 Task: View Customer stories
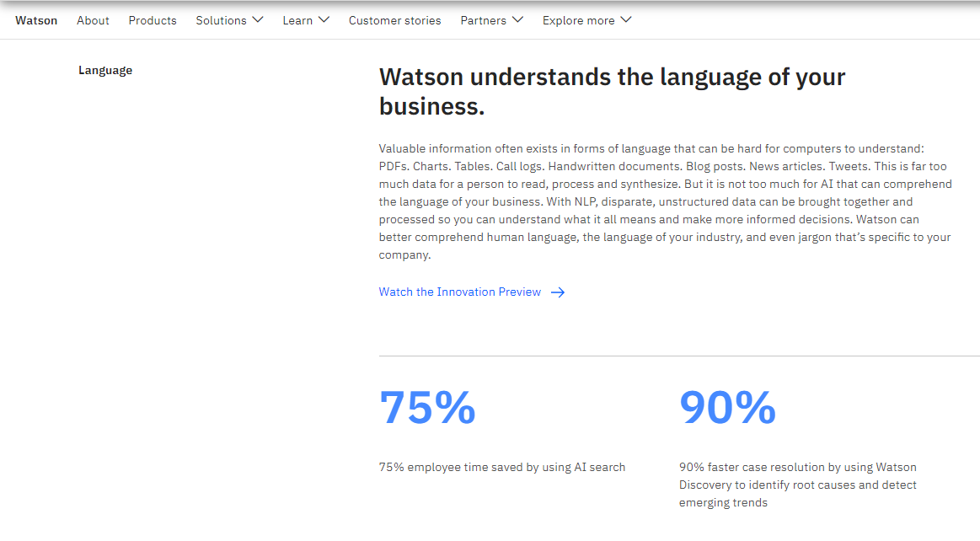point(394,19)
